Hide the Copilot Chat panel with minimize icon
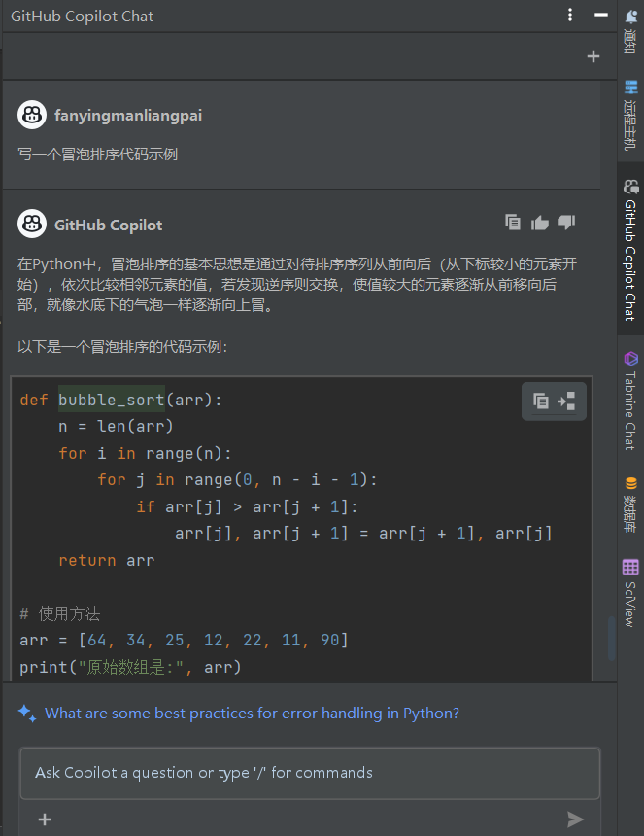This screenshot has height=836, width=644. (x=601, y=15)
